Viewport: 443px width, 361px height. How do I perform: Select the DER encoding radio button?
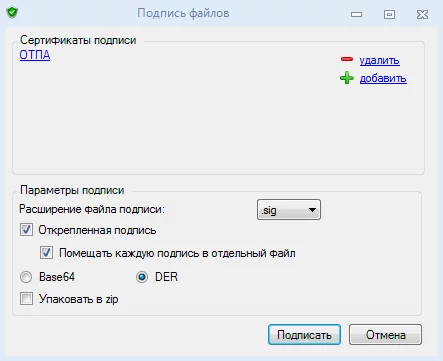pos(142,277)
